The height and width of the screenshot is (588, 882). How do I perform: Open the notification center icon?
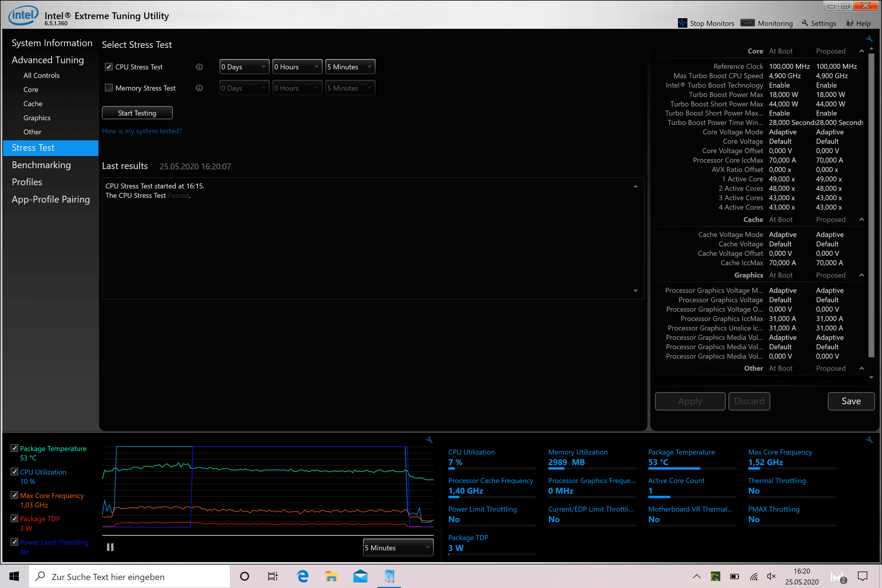[863, 576]
